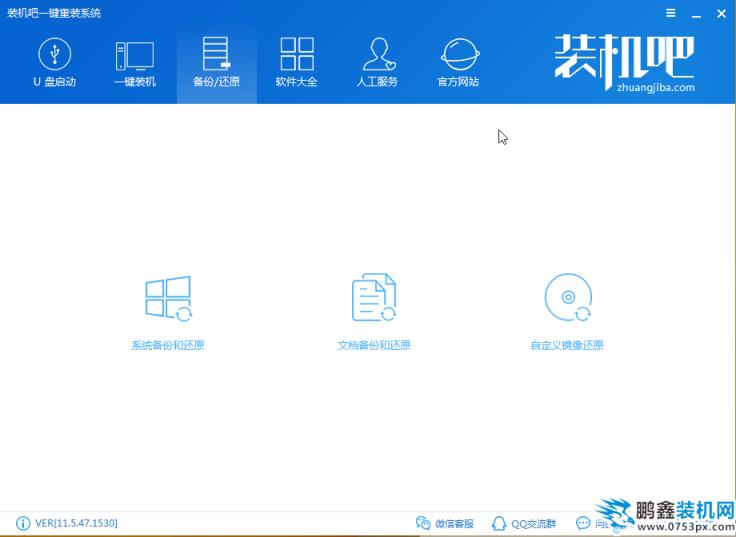Image resolution: width=736 pixels, height=537 pixels.
Task: Select the 一键装机 computer icon
Action: point(135,56)
